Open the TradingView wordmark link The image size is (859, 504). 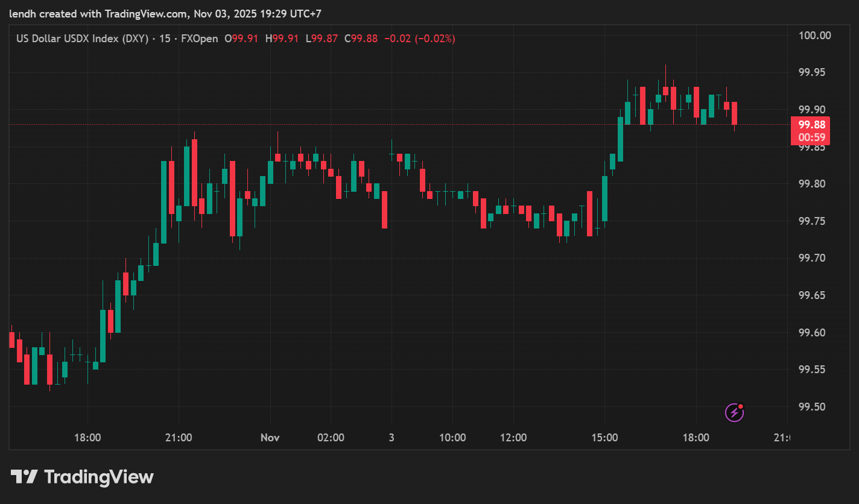click(99, 477)
